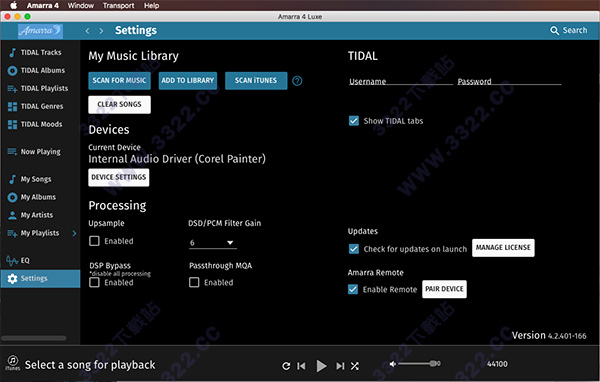Click the TIDAL Username field
This screenshot has width=600, height=382.
(401, 81)
